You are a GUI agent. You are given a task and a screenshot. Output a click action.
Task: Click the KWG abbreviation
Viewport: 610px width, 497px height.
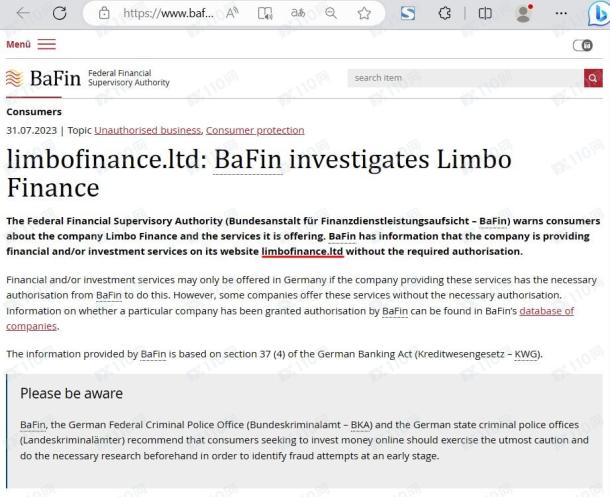click(526, 354)
